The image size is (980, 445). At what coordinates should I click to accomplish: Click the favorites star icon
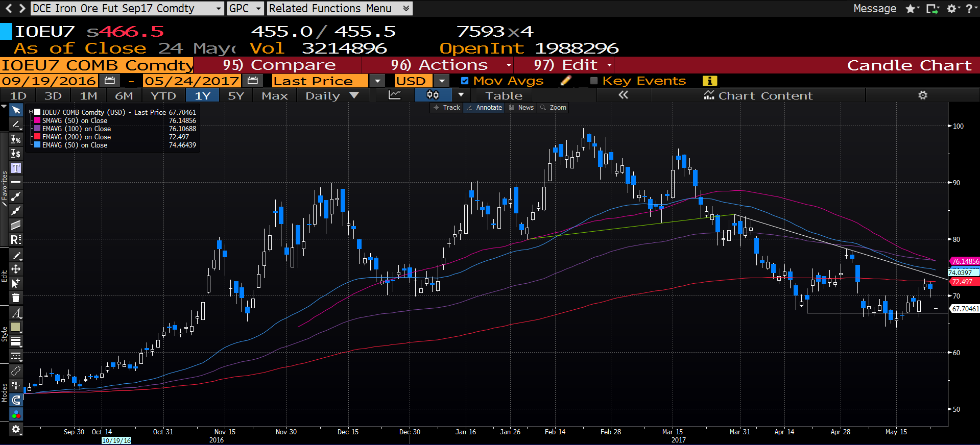point(911,9)
